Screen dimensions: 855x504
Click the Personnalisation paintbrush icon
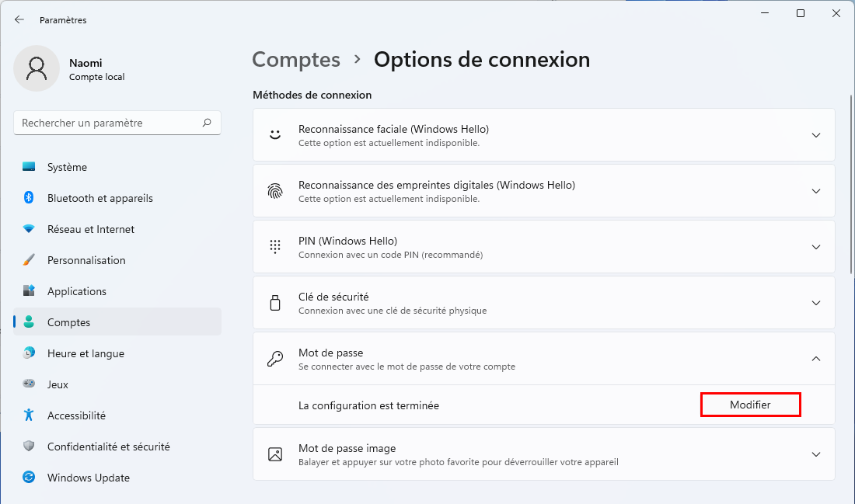coord(29,260)
